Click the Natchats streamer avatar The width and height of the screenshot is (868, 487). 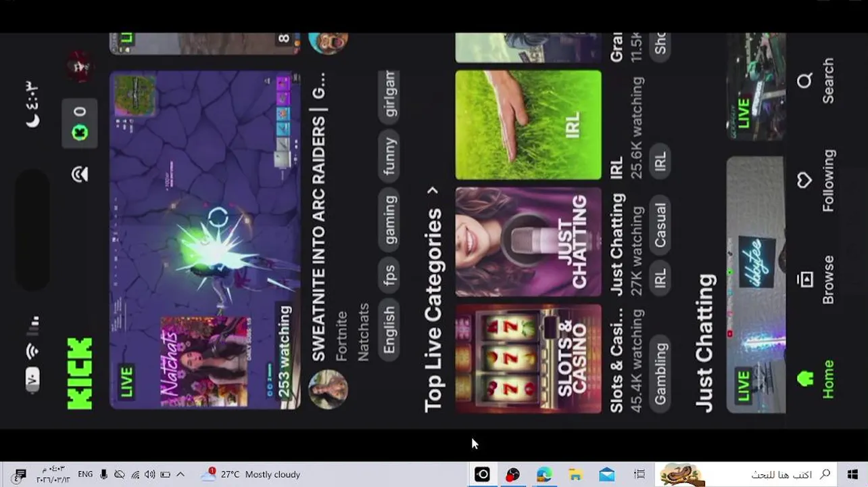coord(329,389)
